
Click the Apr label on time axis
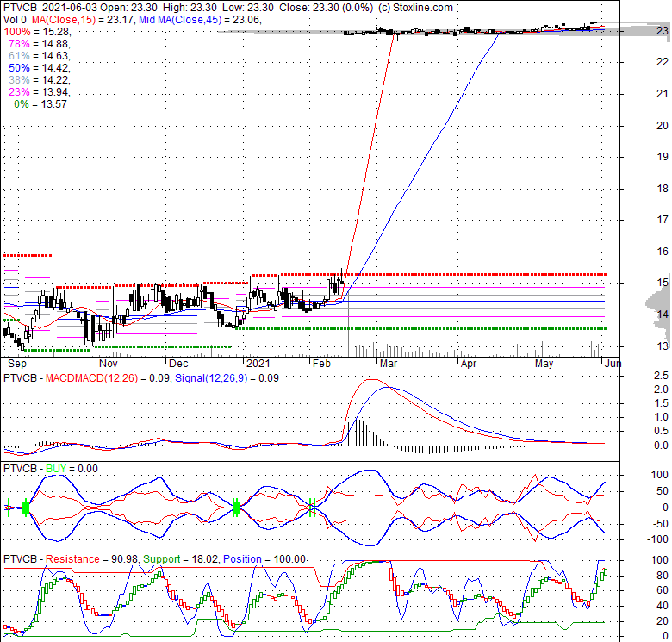pyautogui.click(x=469, y=364)
